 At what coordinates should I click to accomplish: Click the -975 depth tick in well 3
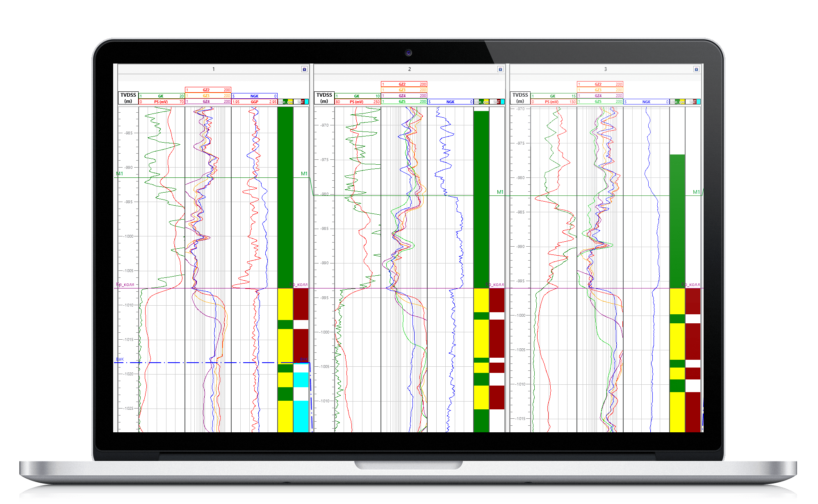point(520,143)
